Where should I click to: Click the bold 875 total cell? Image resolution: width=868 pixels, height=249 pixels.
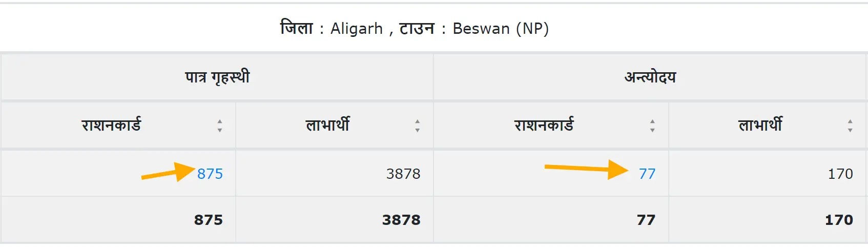coord(208,220)
